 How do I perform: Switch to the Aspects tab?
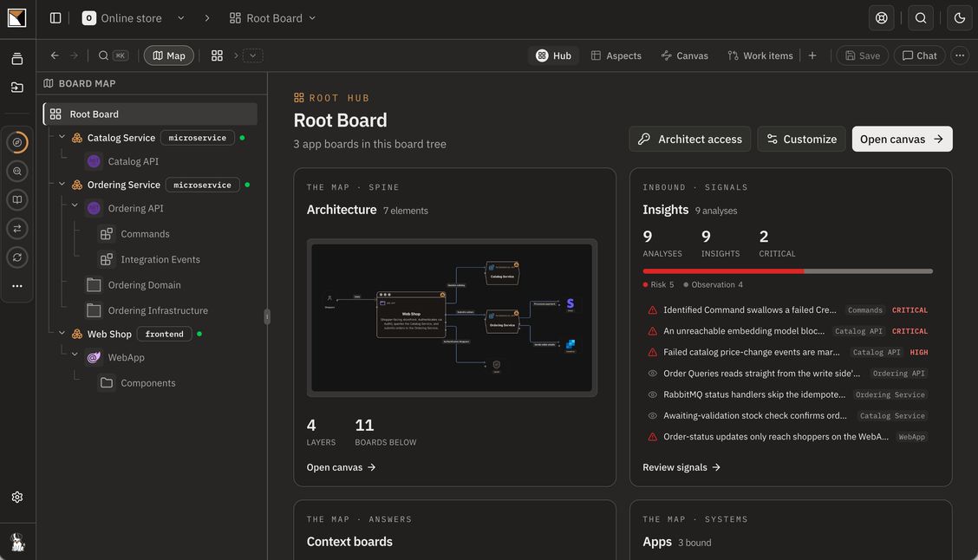(616, 55)
